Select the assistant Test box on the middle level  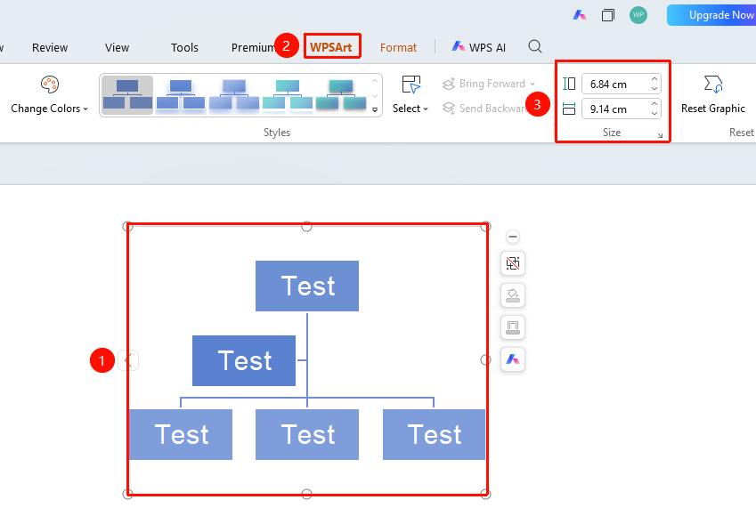[244, 360]
